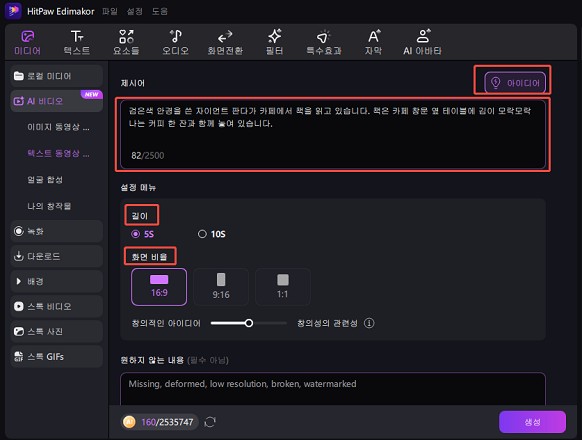Open the 스톡 비디오 section

pos(56,306)
